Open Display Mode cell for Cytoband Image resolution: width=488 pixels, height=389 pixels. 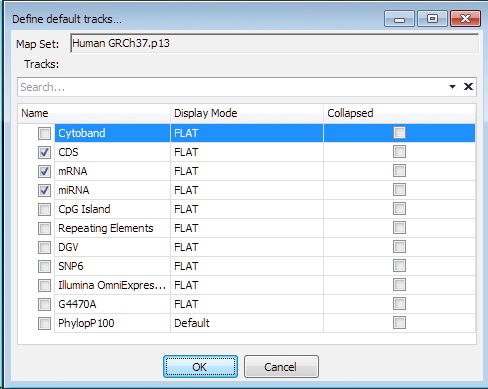point(247,133)
